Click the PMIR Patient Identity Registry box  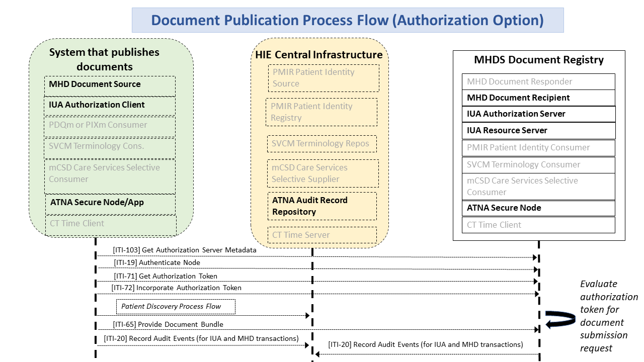[x=321, y=112]
